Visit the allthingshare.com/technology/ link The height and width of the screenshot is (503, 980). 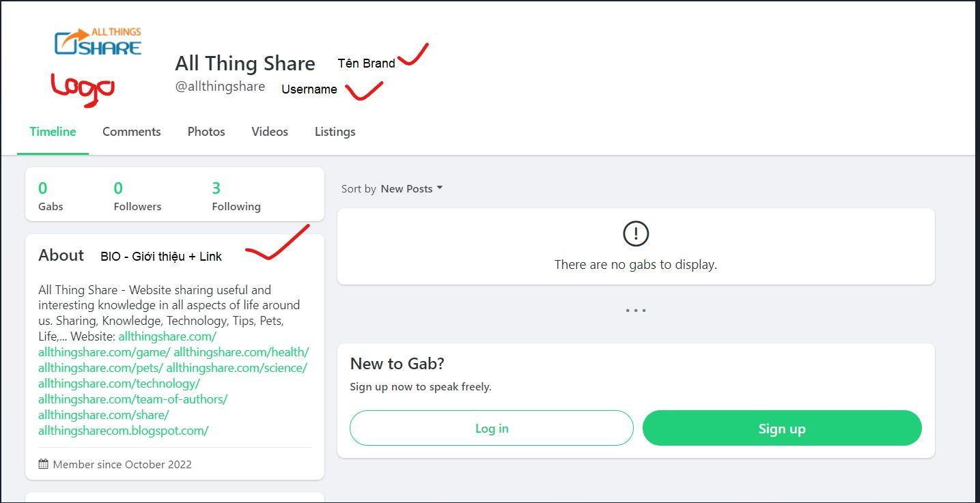[x=119, y=384]
